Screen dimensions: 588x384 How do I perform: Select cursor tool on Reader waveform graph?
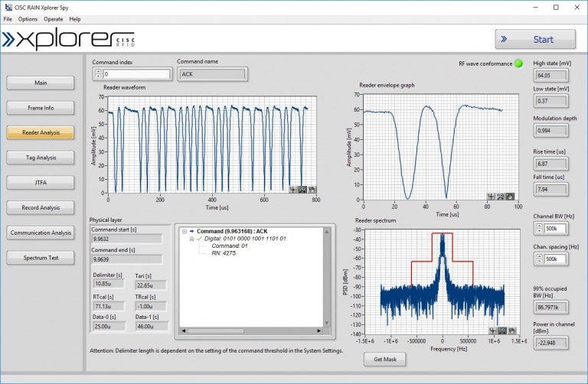point(293,190)
